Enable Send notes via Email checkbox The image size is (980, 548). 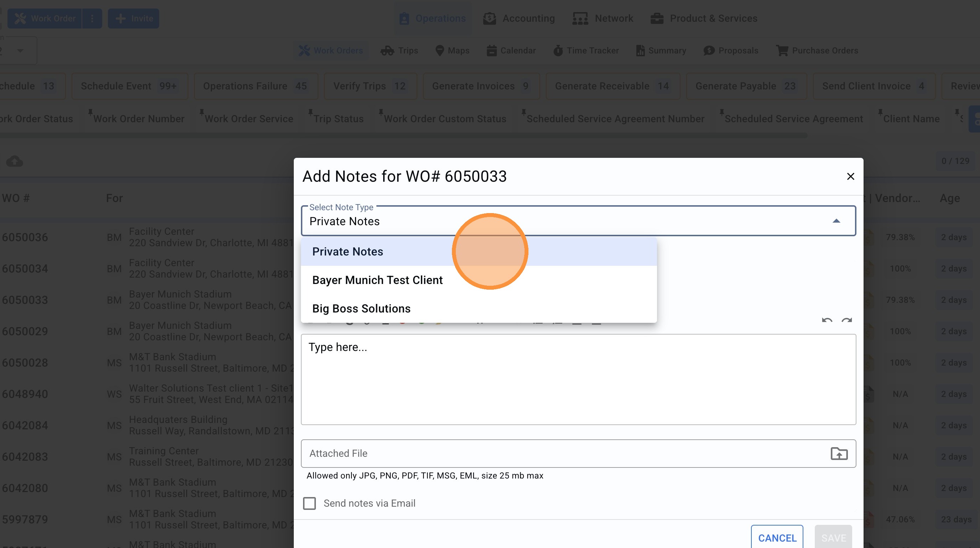click(309, 503)
